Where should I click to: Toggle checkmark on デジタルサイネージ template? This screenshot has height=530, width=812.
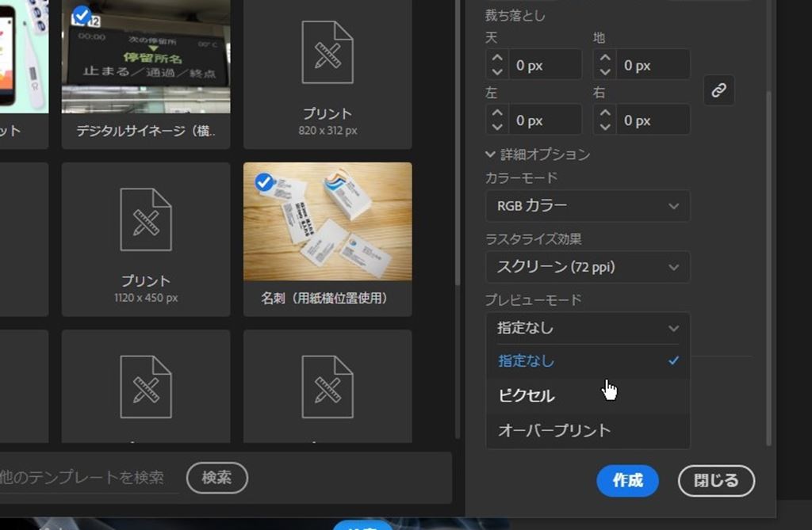click(82, 15)
